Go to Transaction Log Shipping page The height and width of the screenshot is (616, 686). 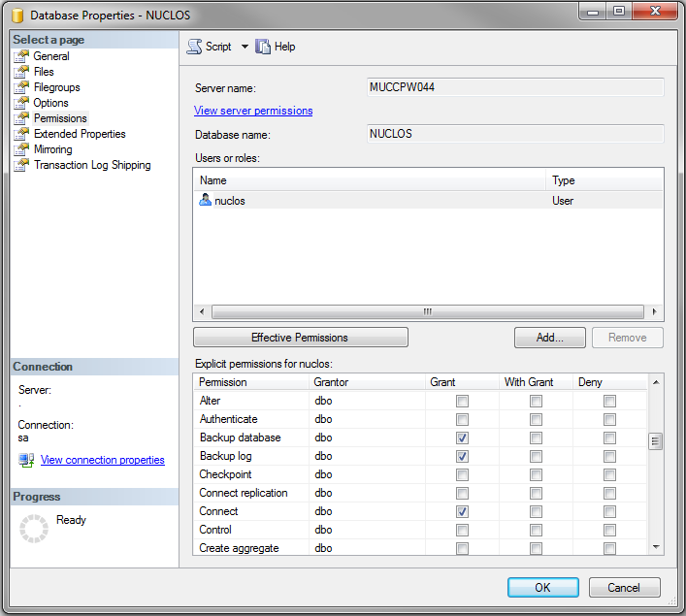(92, 165)
